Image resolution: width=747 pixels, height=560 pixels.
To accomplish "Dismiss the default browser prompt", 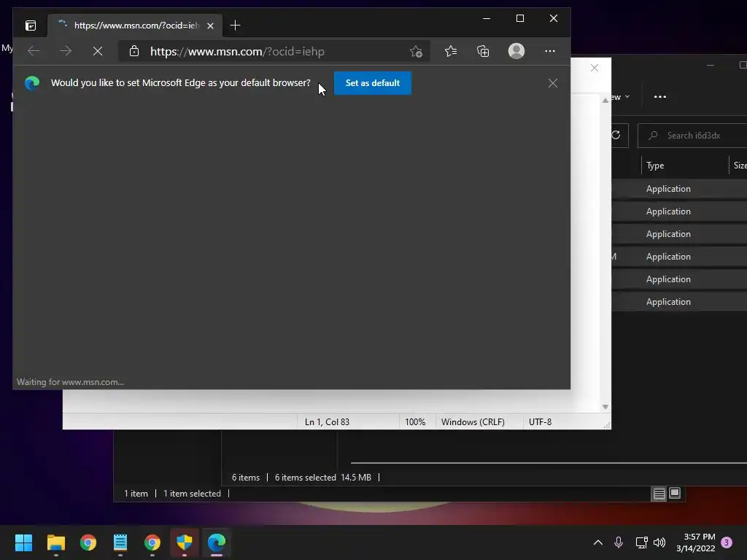I will 553,83.
